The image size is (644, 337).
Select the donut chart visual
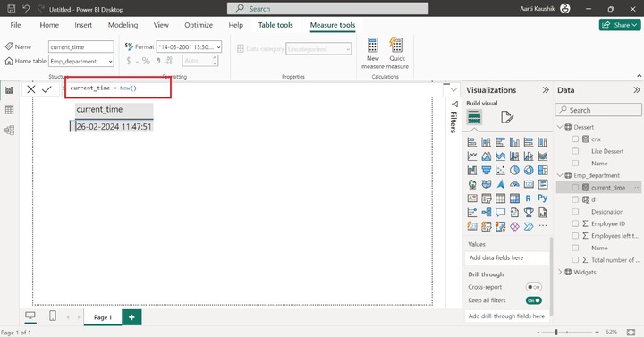pos(529,170)
